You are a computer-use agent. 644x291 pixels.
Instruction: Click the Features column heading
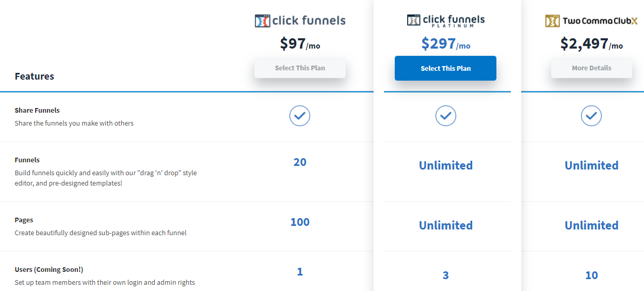[34, 76]
